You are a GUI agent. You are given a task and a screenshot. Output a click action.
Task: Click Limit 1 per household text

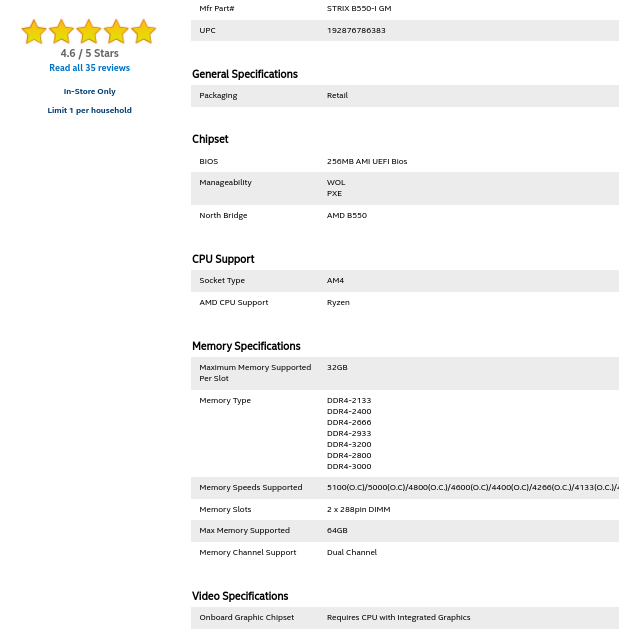89,110
